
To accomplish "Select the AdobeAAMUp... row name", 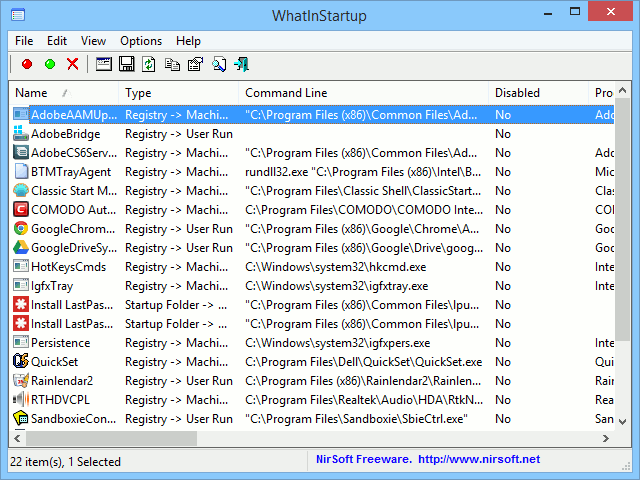I will pos(74,115).
